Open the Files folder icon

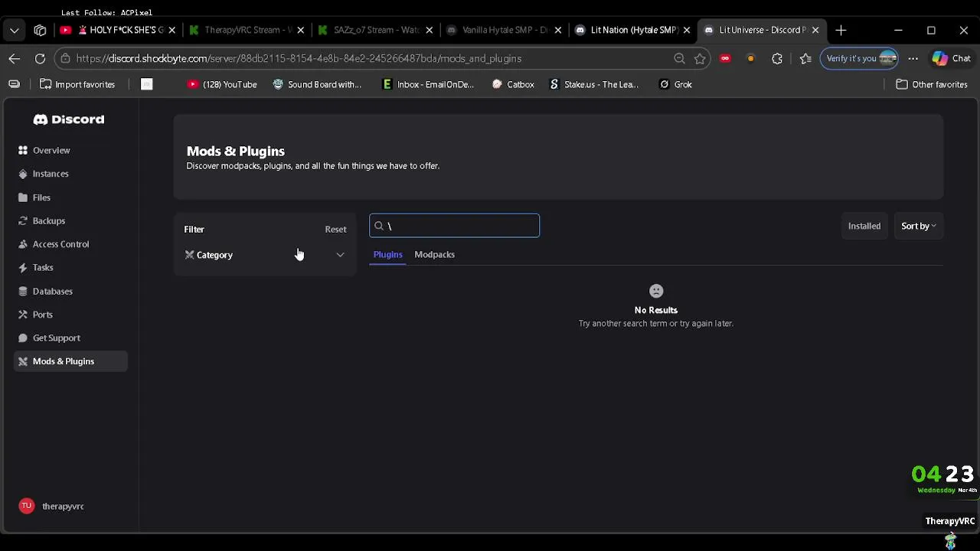[23, 197]
